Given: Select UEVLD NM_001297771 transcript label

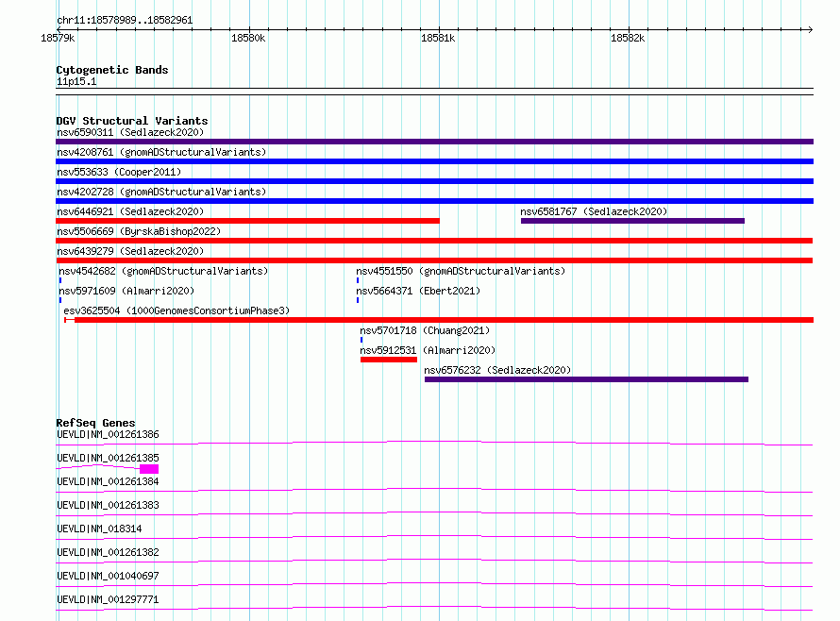Looking at the screenshot, I should click(x=108, y=599).
